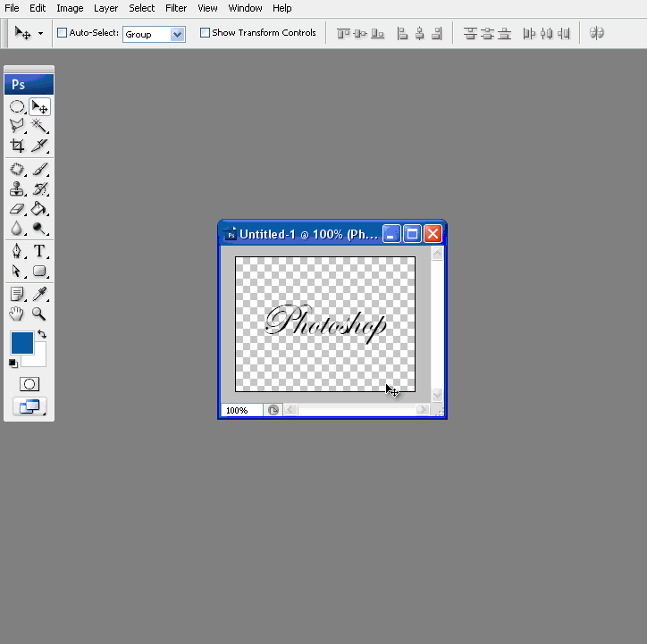This screenshot has width=647, height=644.
Task: Select the Horizontal Type tool
Action: [x=39, y=251]
